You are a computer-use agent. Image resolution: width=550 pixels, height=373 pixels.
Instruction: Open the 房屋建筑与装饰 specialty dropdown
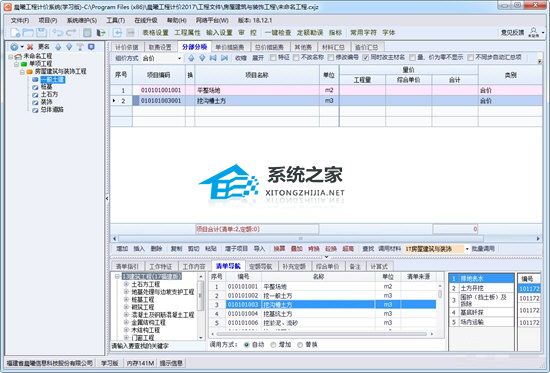coord(467,249)
